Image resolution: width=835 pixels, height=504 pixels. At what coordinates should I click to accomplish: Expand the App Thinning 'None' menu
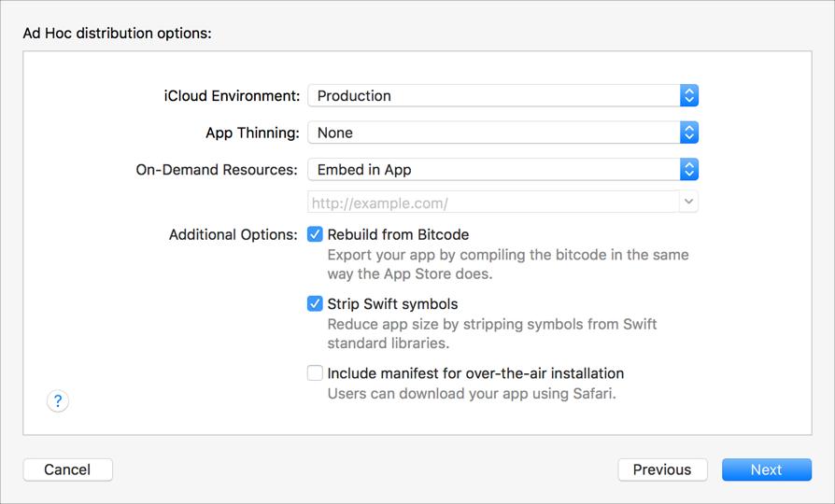(x=493, y=133)
